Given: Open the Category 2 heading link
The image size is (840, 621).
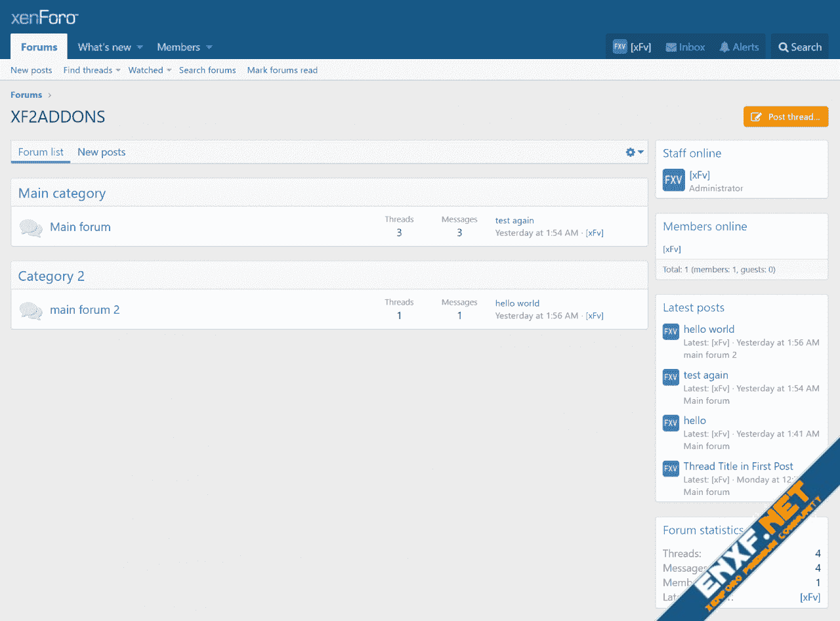Looking at the screenshot, I should click(x=51, y=276).
